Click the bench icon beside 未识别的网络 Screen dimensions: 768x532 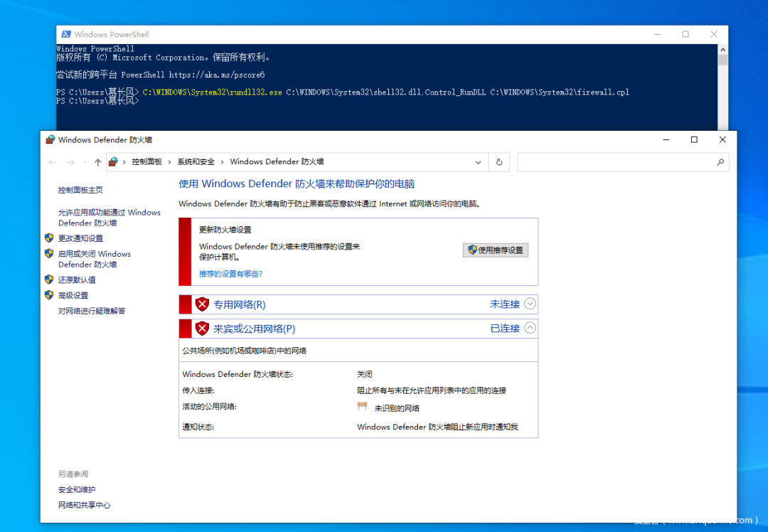click(x=363, y=406)
